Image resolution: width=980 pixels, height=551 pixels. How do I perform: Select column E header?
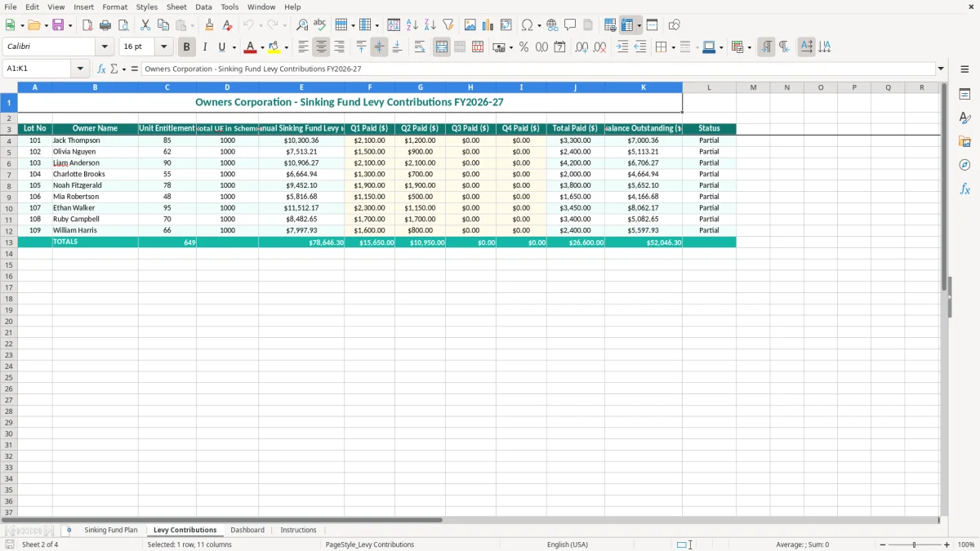click(x=301, y=87)
